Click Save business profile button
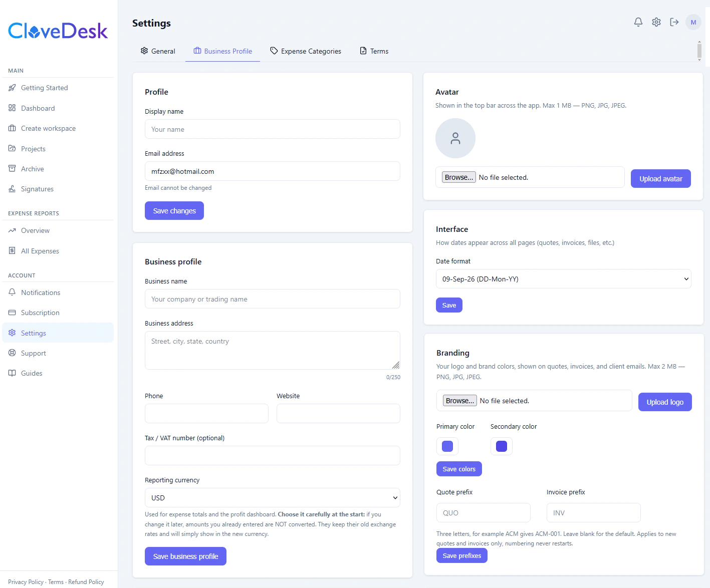Screen dimensions: 710x588 click(x=185, y=556)
